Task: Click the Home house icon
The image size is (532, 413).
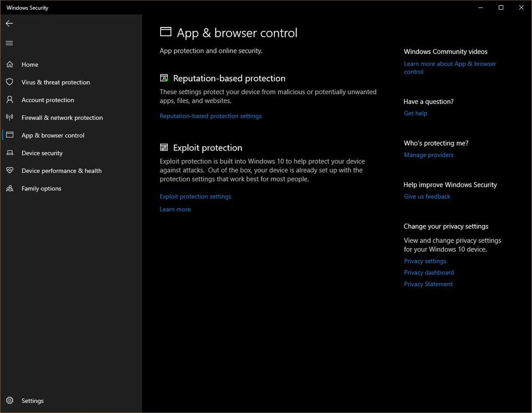Action: tap(10, 64)
